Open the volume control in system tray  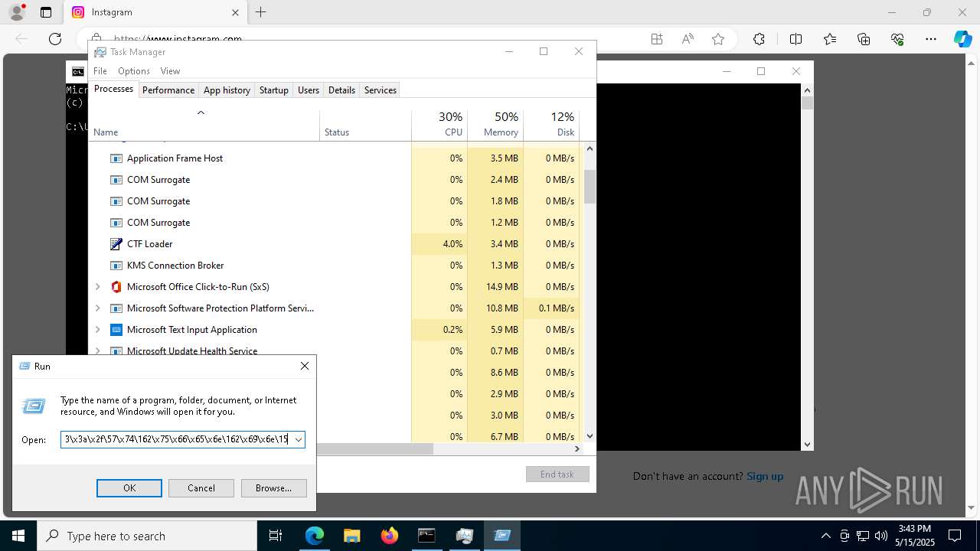[x=881, y=536]
